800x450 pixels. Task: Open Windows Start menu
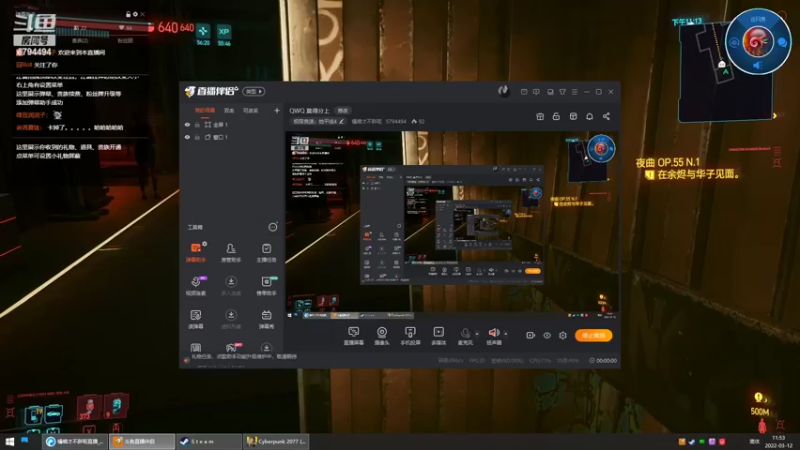(x=10, y=441)
